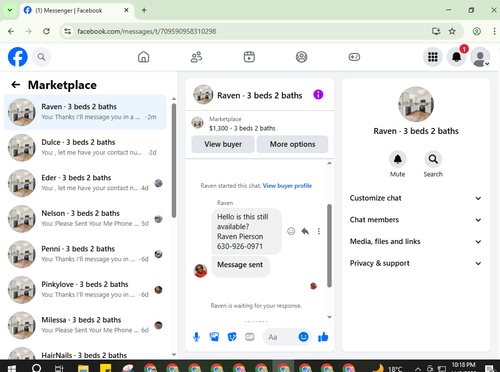
Task: Click the message text field Aa
Action: 280,337
